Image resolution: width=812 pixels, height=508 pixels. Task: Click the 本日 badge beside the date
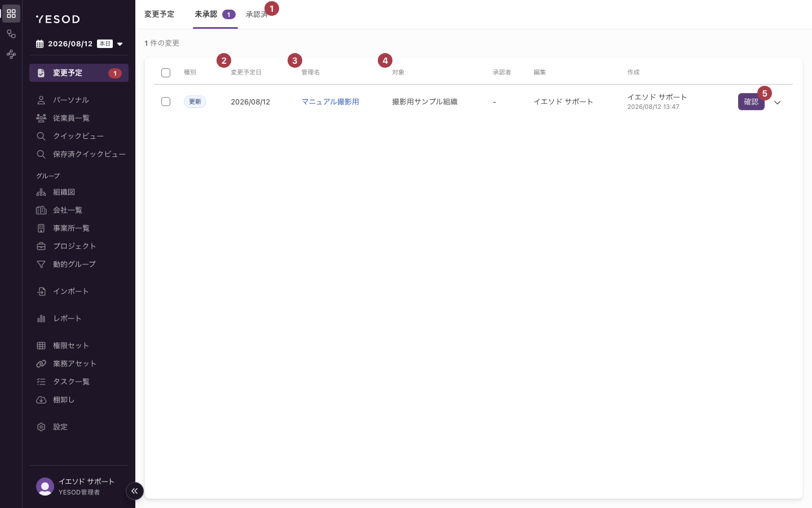[105, 44]
